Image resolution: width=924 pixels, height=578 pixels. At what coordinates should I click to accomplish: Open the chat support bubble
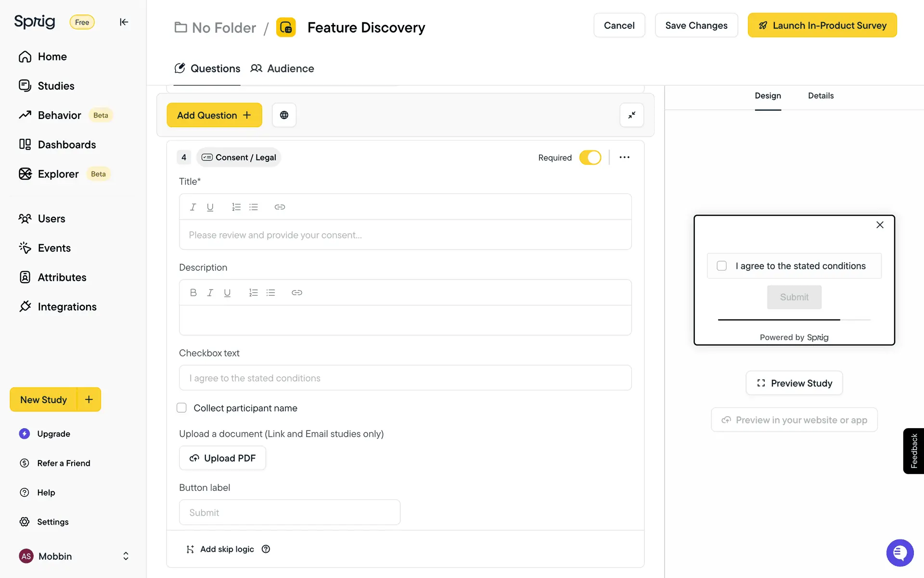(x=899, y=552)
